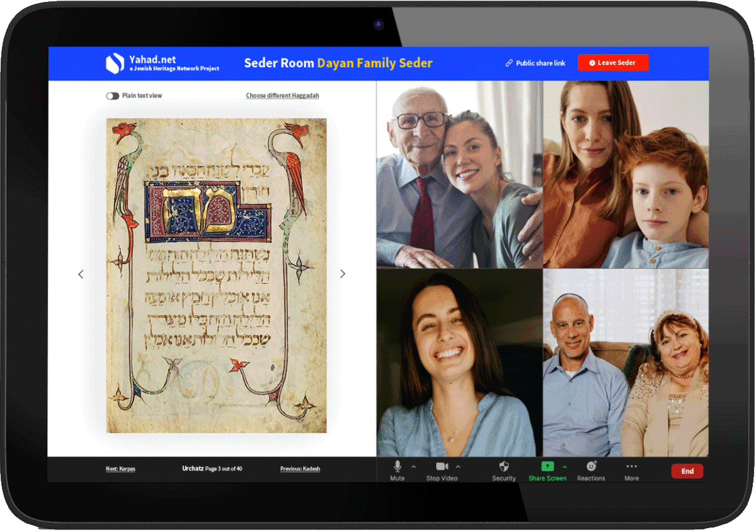Click the Urchatz Page 3 out of 40 text
The width and height of the screenshot is (756, 532).
point(212,469)
